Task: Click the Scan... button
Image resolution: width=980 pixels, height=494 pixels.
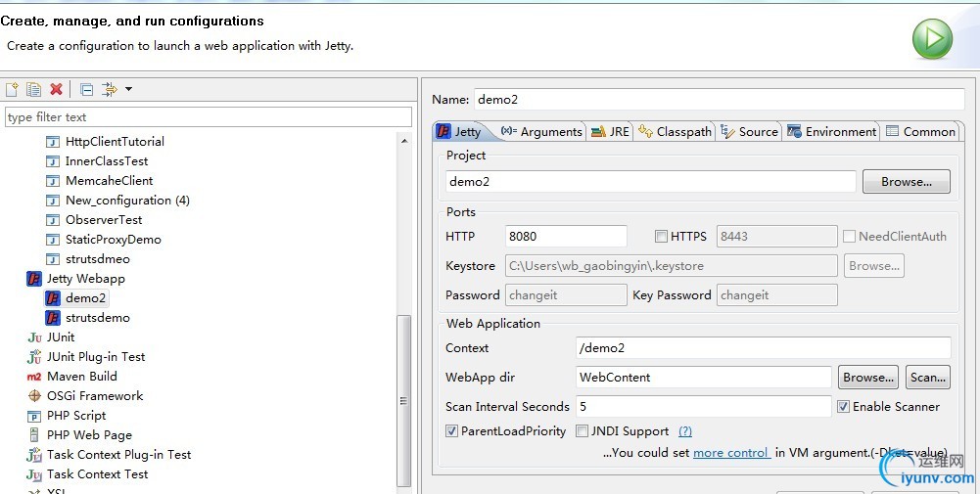Action: [927, 377]
